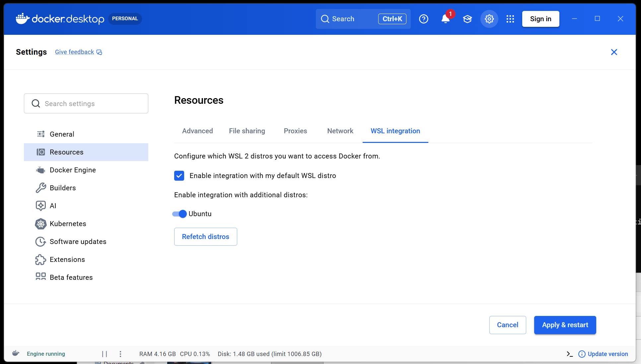Click into the Search settings field
This screenshot has width=641, height=364.
coord(86,103)
